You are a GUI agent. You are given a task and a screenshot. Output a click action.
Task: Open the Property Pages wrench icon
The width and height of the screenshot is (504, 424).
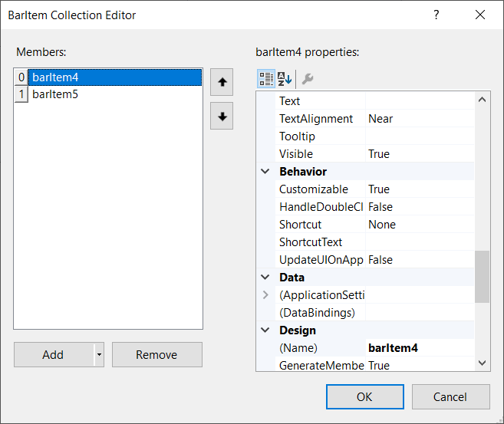tap(308, 79)
